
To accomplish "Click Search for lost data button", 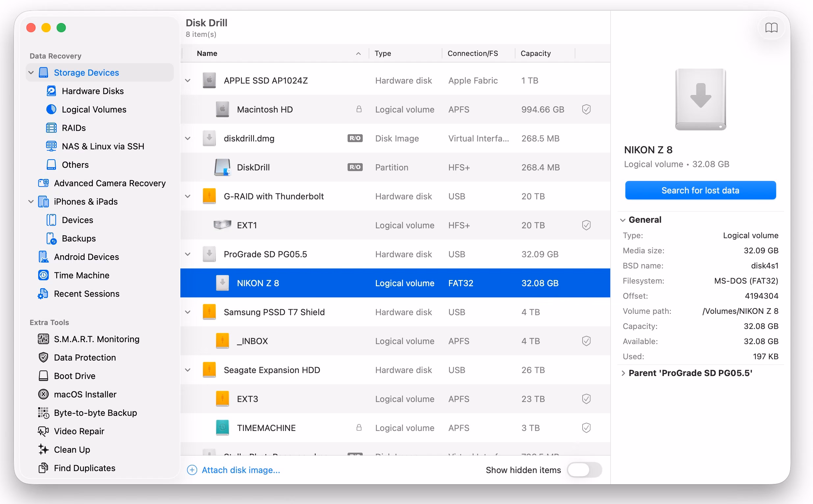I will (700, 190).
